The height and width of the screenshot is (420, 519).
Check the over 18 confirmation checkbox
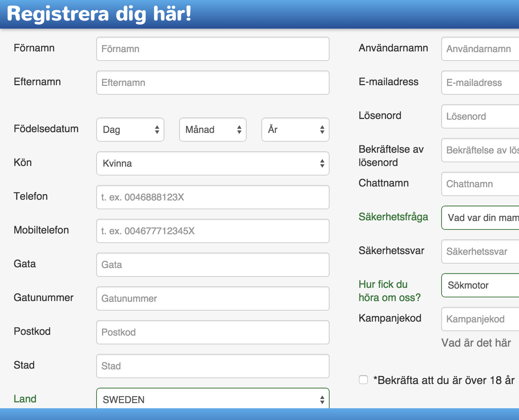tap(363, 380)
